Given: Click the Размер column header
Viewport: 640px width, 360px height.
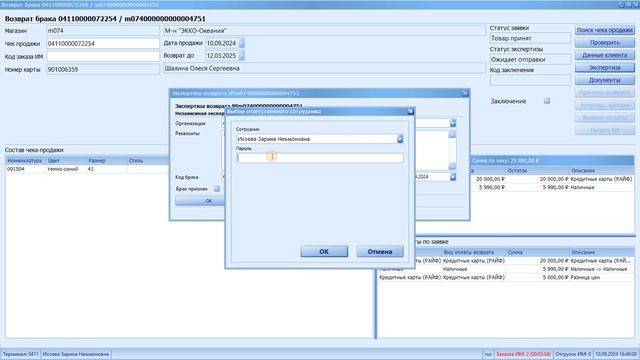Looking at the screenshot, I should [x=106, y=161].
